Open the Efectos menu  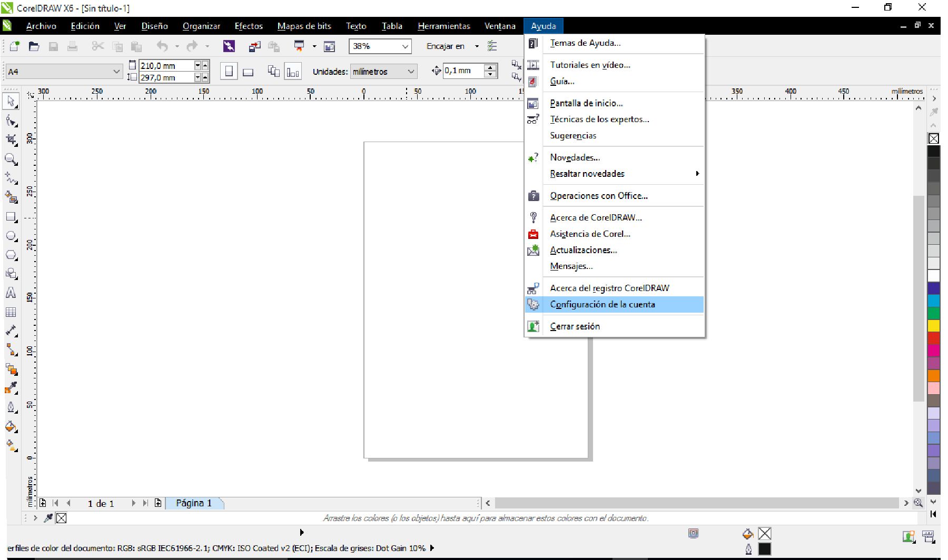pyautogui.click(x=249, y=26)
